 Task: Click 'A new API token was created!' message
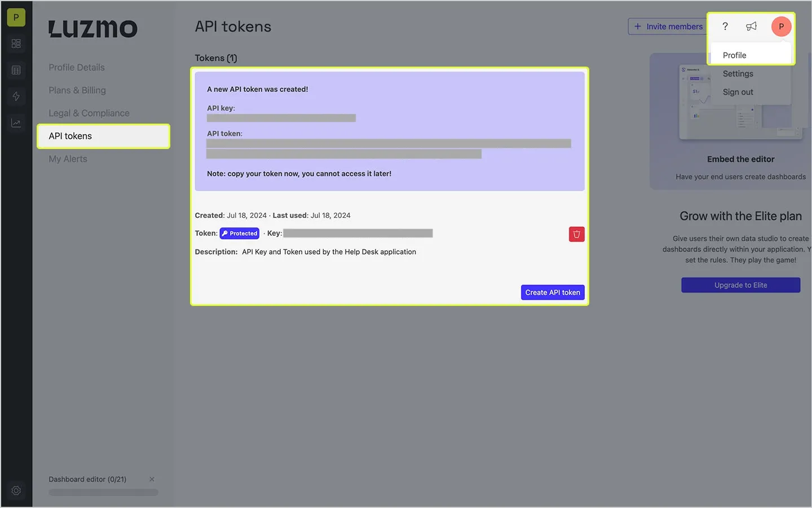[257, 89]
